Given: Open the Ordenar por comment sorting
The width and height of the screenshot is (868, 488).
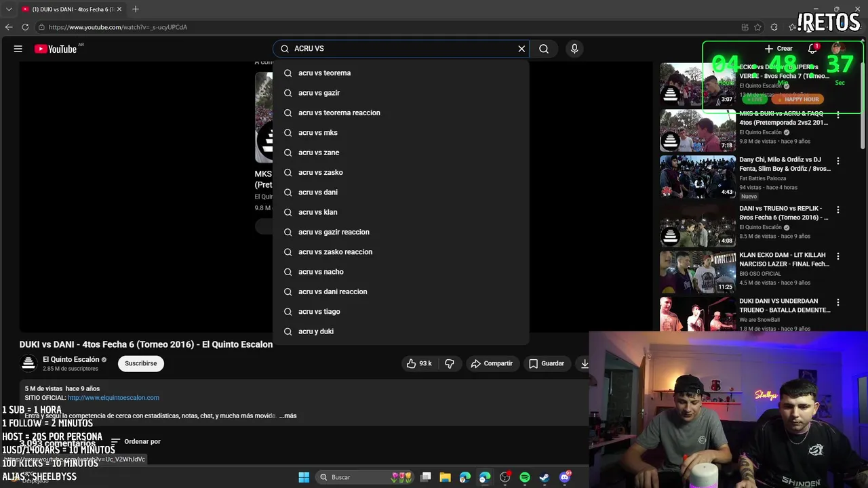Looking at the screenshot, I should click(x=136, y=442).
